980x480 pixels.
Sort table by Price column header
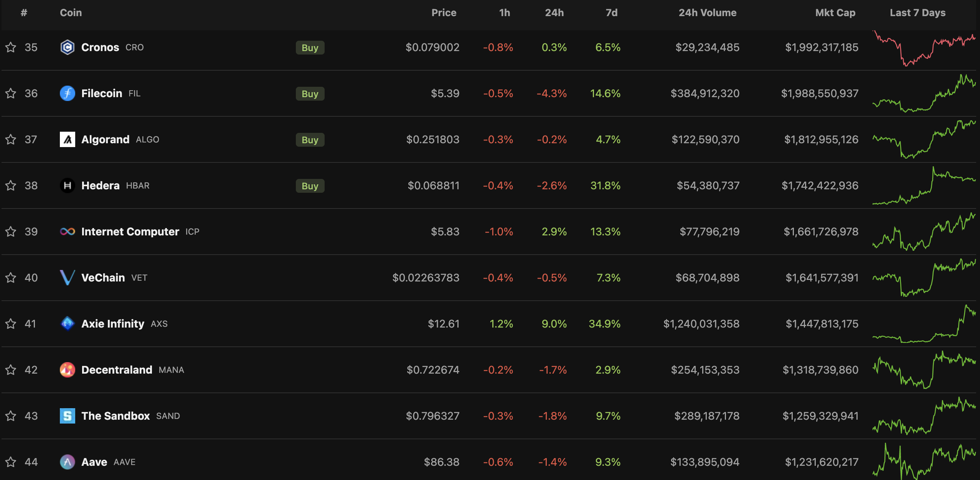(x=444, y=13)
